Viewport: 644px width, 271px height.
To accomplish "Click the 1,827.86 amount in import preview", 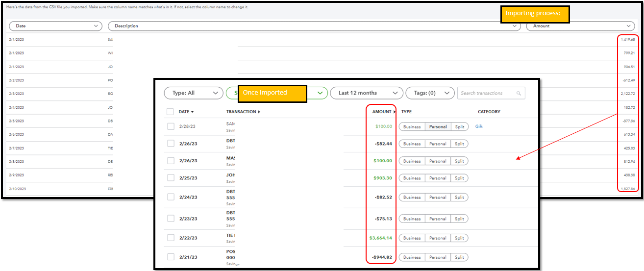I will [627, 188].
